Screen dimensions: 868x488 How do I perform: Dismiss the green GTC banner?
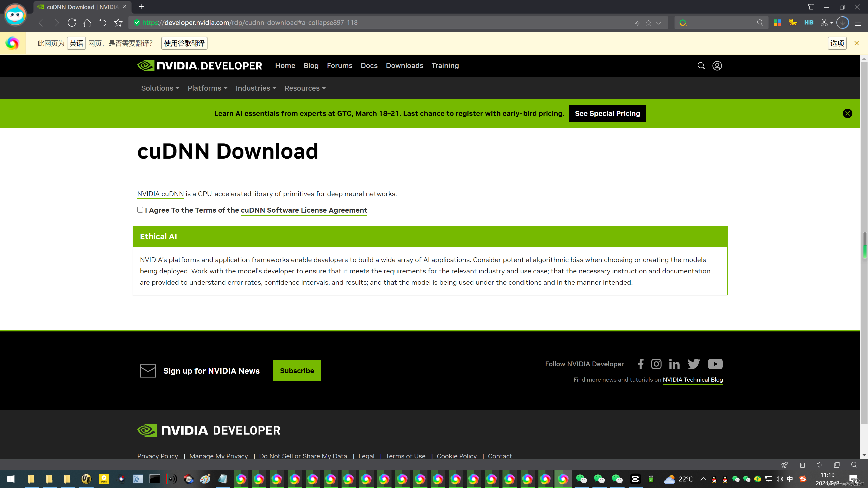click(847, 113)
